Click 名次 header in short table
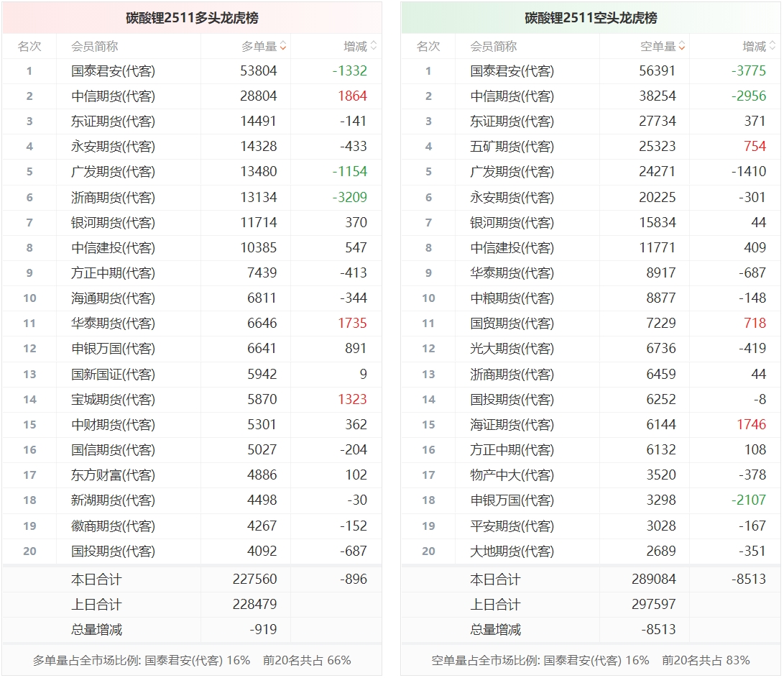Screen dimensions: 784x678 (428, 47)
